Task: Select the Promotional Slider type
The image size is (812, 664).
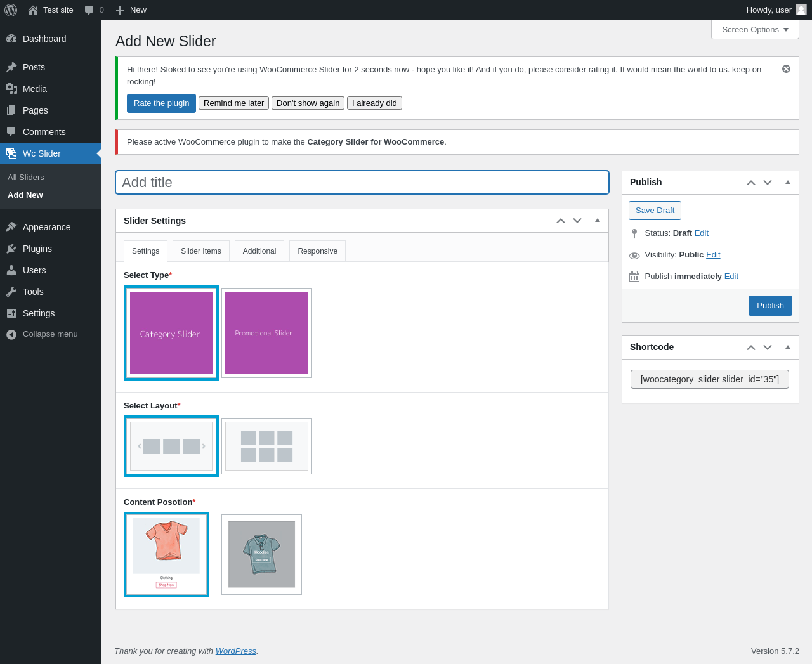Action: [x=266, y=333]
